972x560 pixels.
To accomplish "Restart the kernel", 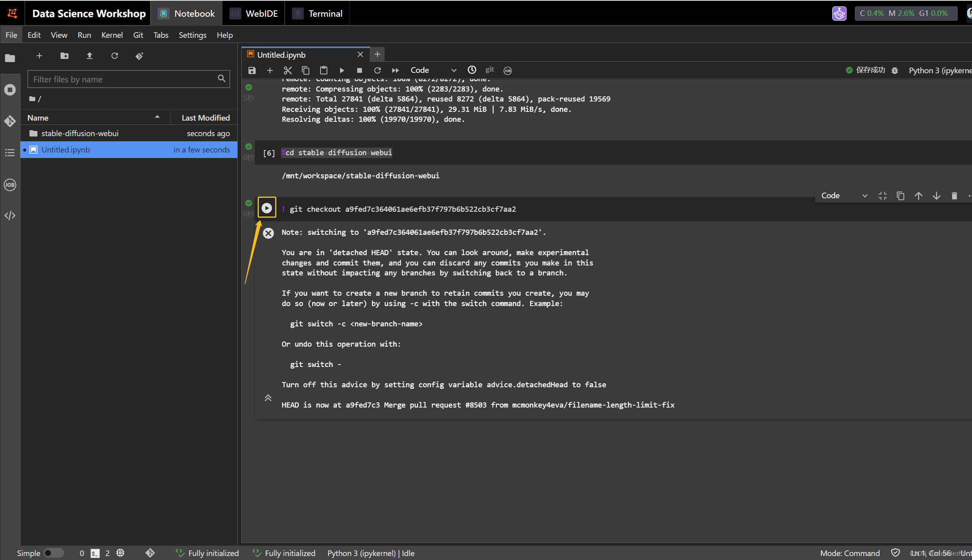I will pos(377,70).
